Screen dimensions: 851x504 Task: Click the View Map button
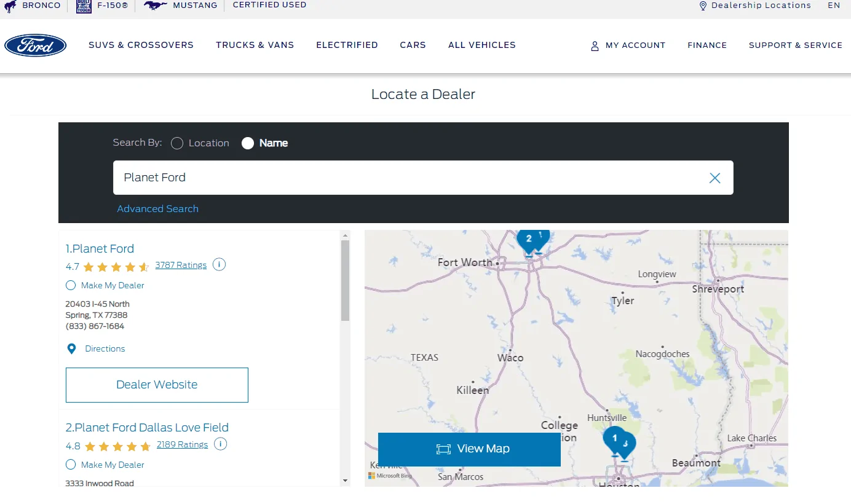pos(469,449)
